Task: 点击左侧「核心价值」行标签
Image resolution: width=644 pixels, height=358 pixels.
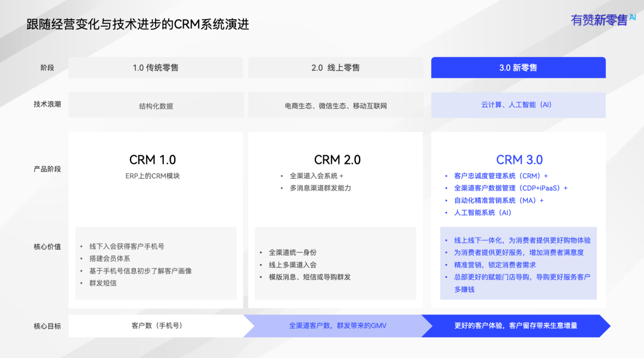Action: coord(46,246)
